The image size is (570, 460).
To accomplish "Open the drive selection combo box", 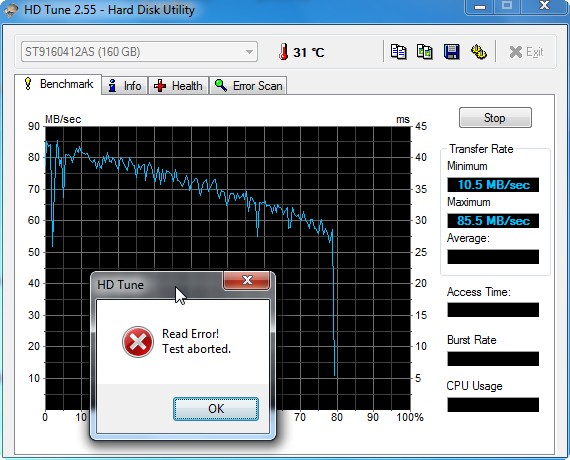I will coord(139,52).
